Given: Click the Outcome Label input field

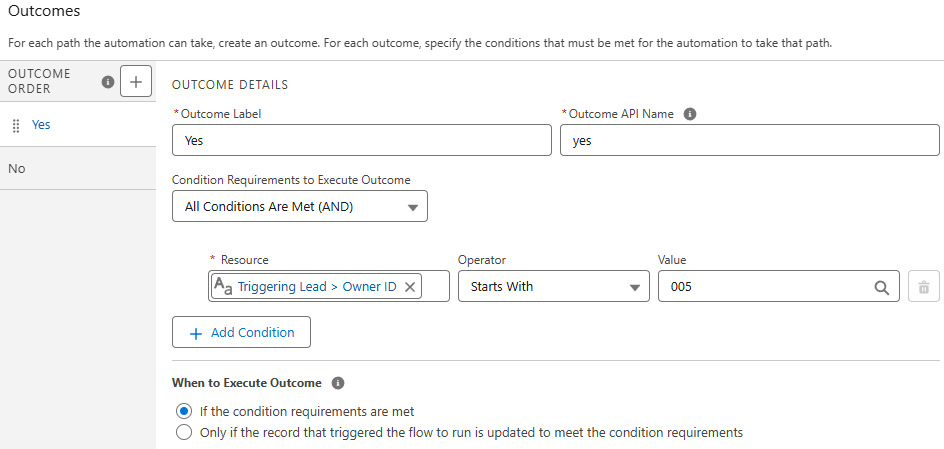Looking at the screenshot, I should tap(362, 141).
